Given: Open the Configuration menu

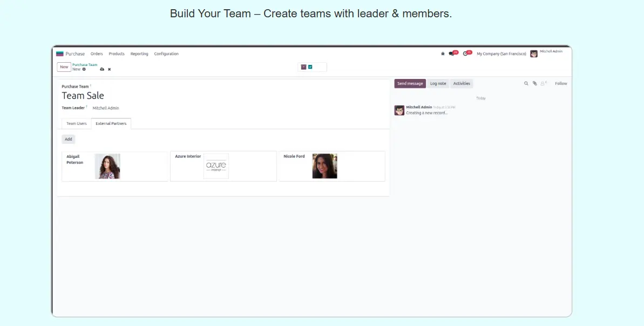Looking at the screenshot, I should [166, 54].
